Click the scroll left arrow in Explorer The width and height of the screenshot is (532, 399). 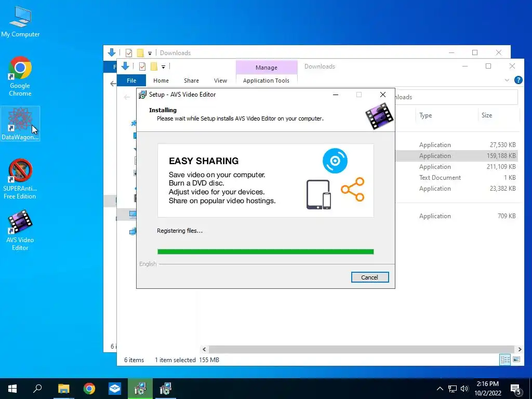point(204,349)
